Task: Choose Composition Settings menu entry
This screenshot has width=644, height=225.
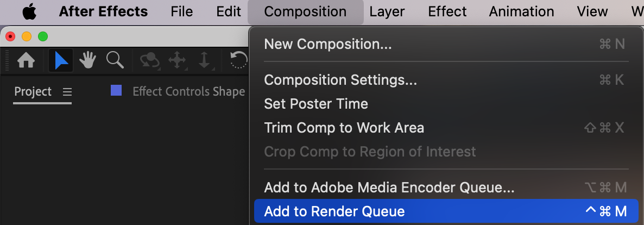Action: [340, 80]
